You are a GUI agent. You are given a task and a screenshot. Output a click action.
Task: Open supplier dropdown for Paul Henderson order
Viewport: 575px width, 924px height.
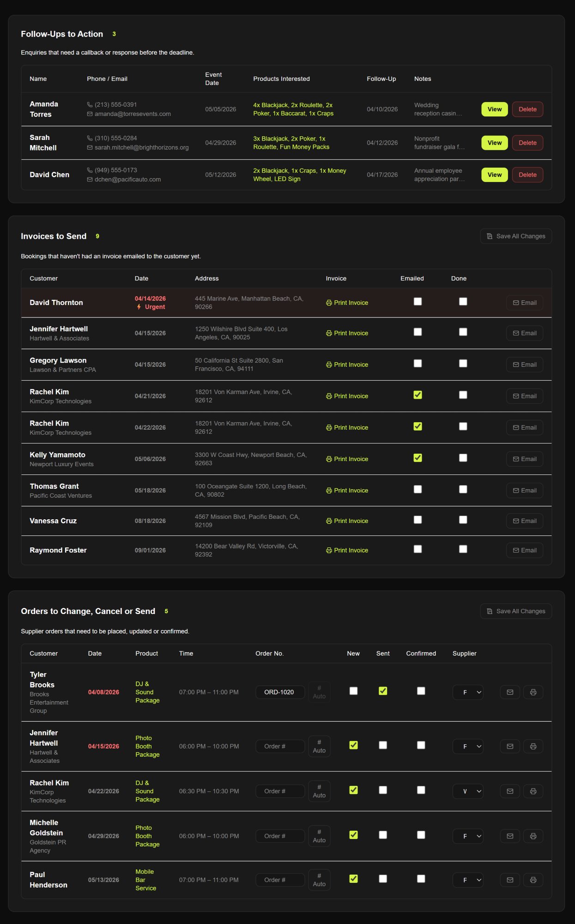[x=468, y=880]
